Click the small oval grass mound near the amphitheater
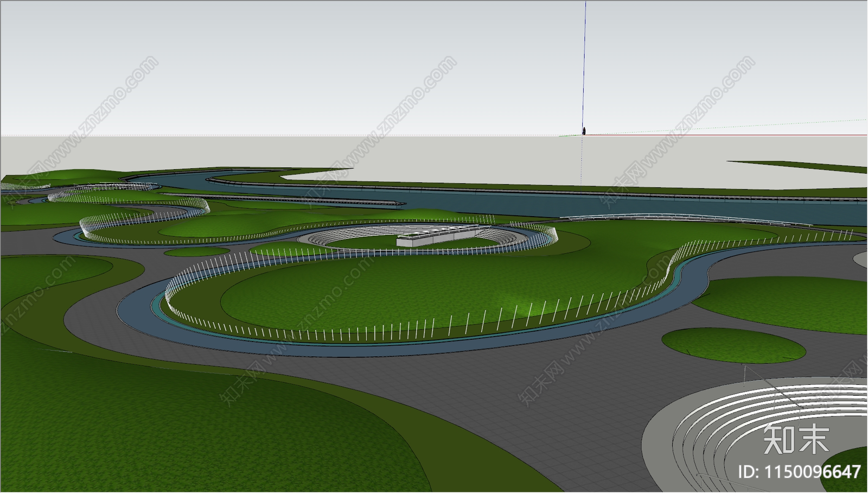 pos(733,345)
